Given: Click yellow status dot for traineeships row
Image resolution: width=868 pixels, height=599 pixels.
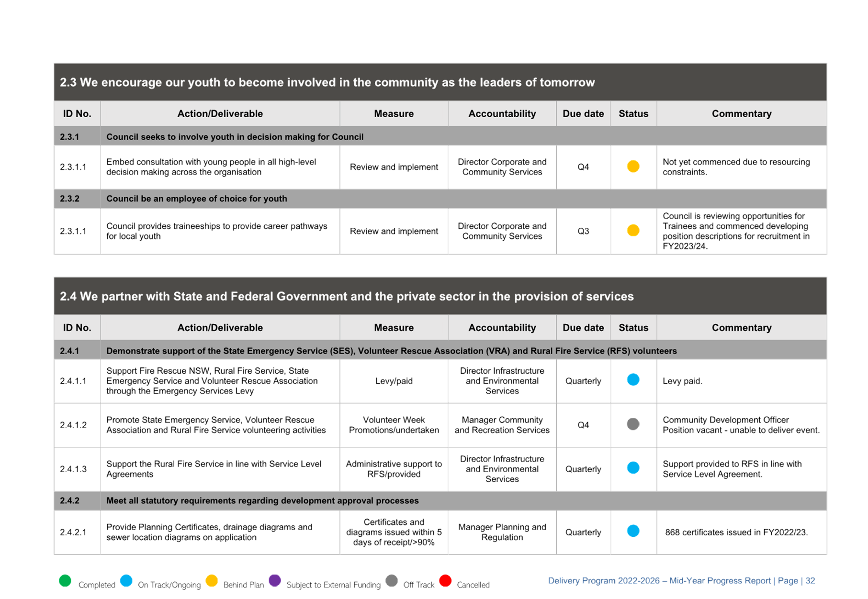Looking at the screenshot, I should tap(633, 231).
